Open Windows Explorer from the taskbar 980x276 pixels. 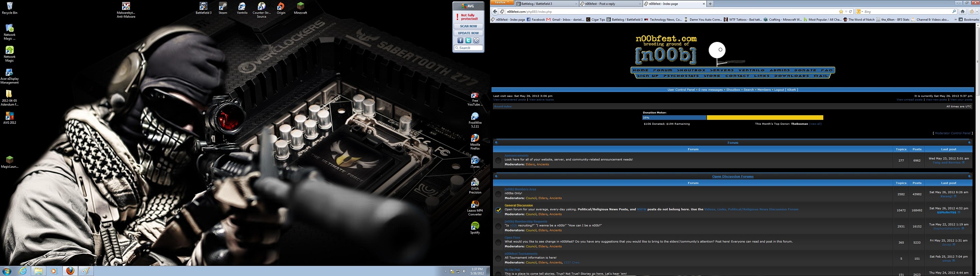point(38,271)
